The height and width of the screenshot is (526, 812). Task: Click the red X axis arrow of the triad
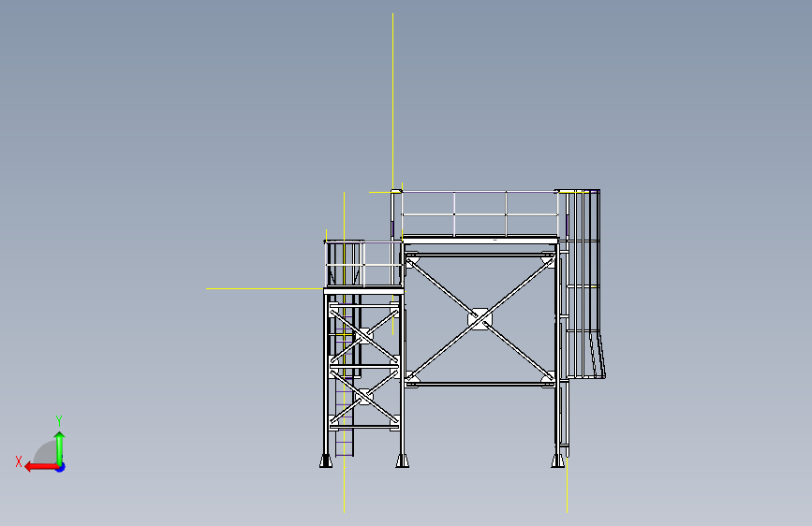41,467
